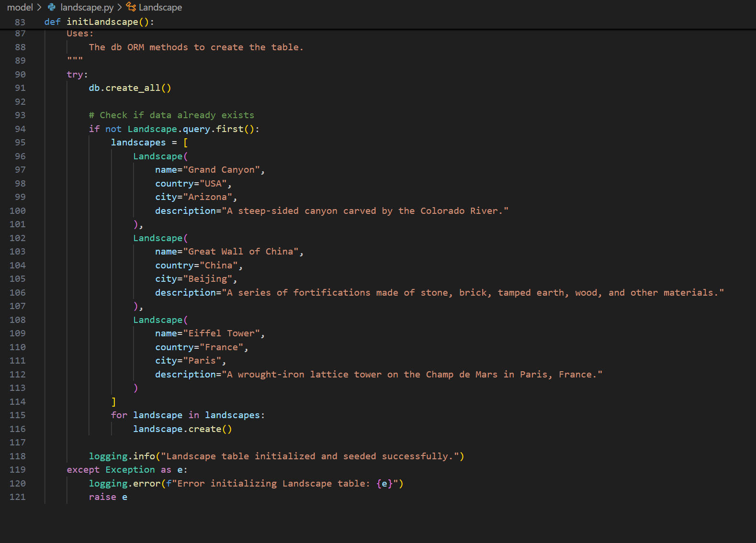
Task: Click the except Exception as e line
Action: [127, 470]
